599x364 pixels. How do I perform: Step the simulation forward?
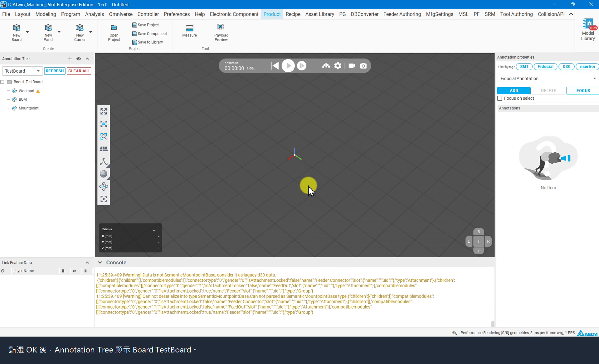coord(302,66)
